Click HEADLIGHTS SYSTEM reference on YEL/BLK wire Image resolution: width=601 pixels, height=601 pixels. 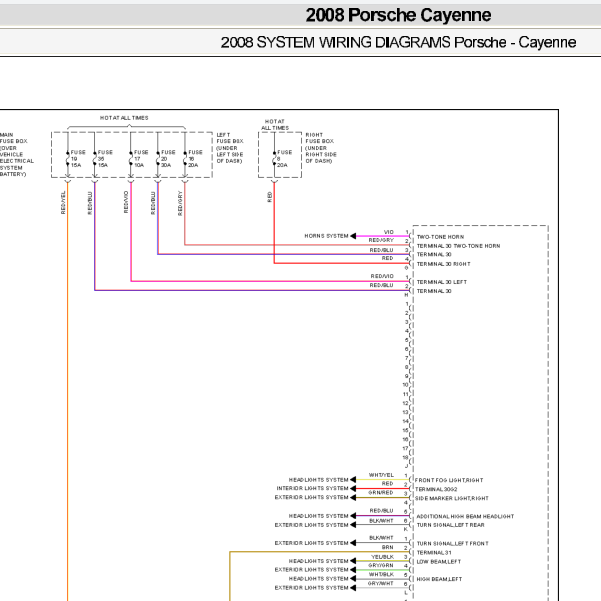click(x=319, y=561)
